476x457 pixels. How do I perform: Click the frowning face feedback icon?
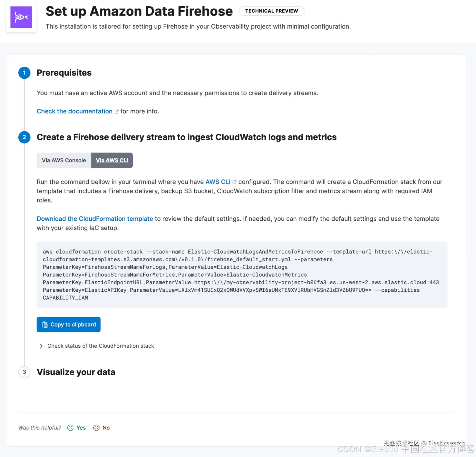(96, 428)
